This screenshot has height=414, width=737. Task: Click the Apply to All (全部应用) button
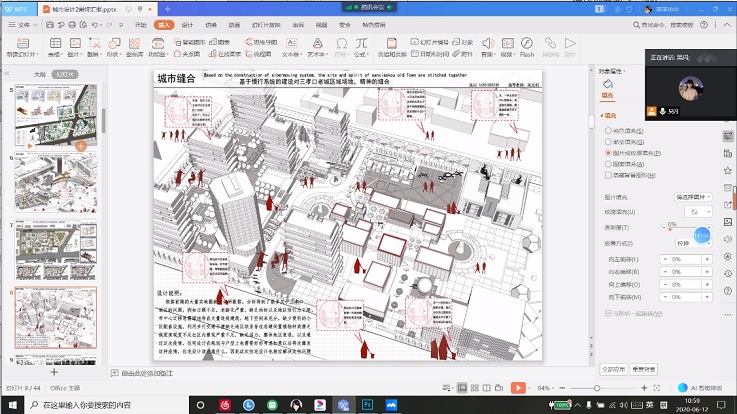[613, 369]
